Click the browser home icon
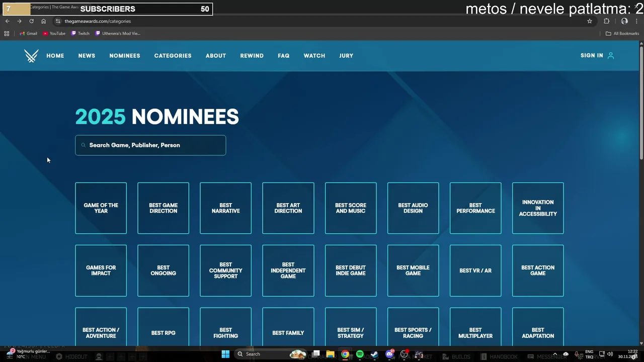 pos(43,21)
